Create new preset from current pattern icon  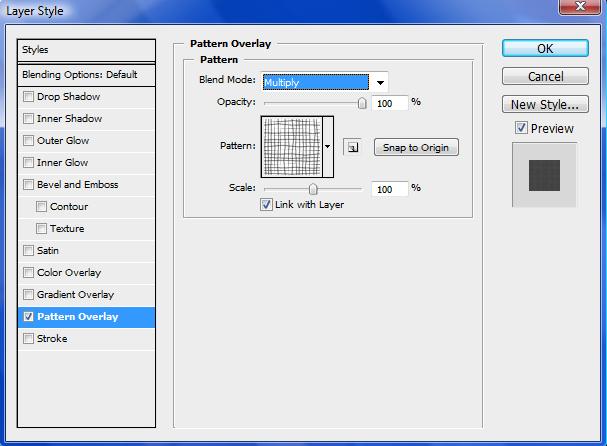352,148
